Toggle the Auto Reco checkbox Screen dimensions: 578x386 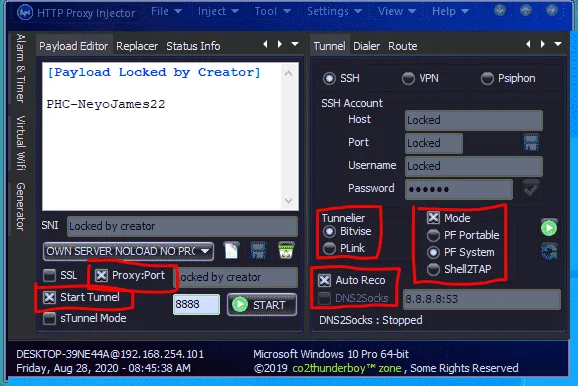(x=324, y=280)
